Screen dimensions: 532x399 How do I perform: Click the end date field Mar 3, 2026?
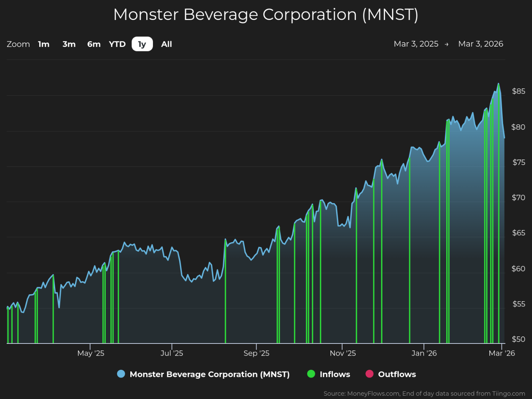(481, 44)
